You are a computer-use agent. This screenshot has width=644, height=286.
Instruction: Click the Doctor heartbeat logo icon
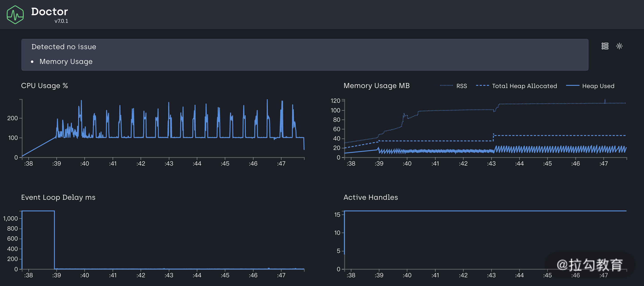pos(15,15)
